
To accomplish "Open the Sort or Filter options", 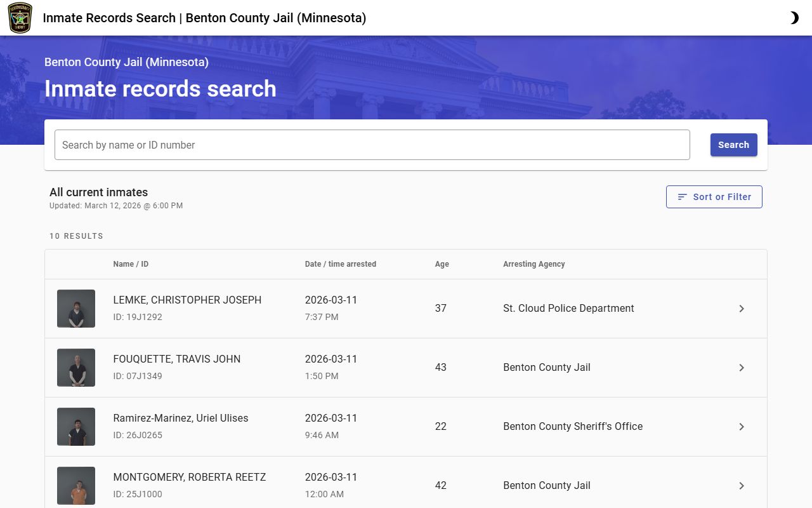I will 714,197.
